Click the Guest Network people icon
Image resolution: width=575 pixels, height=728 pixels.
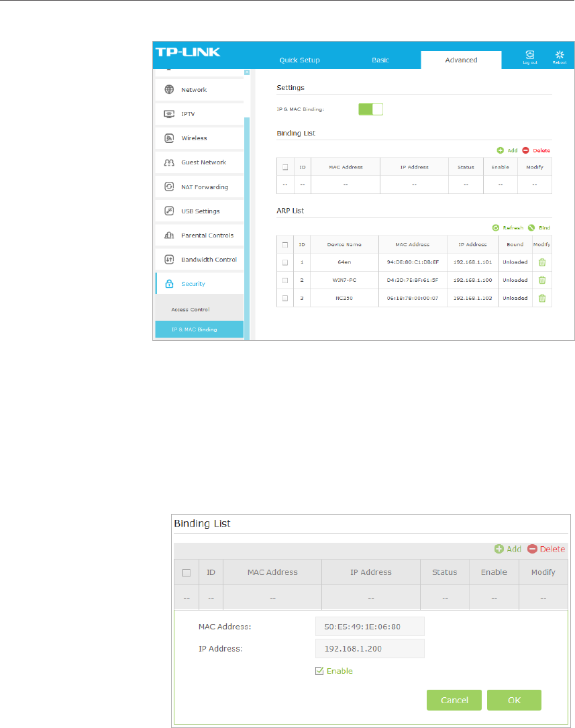[x=169, y=162]
